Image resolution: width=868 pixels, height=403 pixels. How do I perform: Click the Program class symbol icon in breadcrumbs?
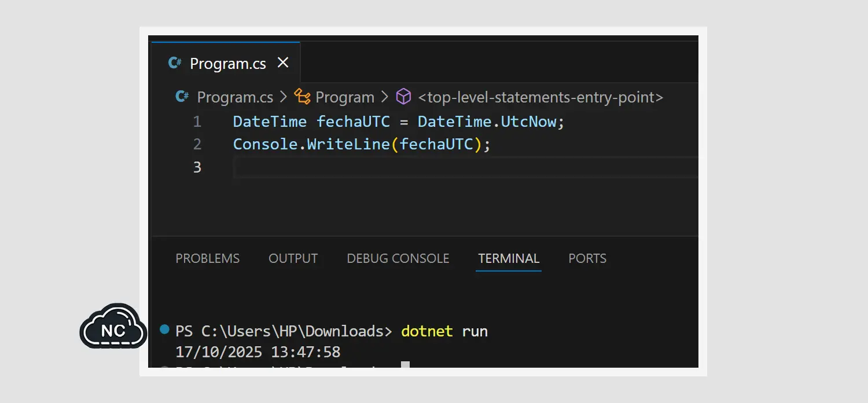(302, 97)
